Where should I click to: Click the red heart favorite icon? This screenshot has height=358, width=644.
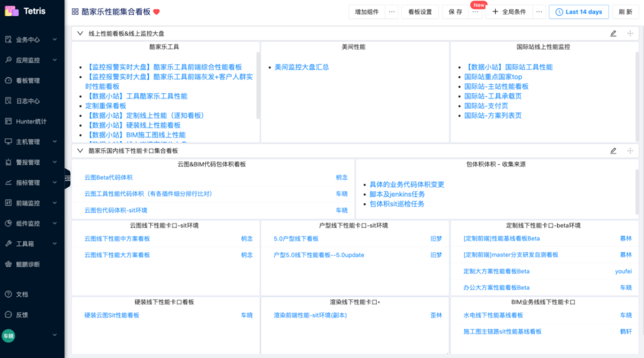(156, 12)
